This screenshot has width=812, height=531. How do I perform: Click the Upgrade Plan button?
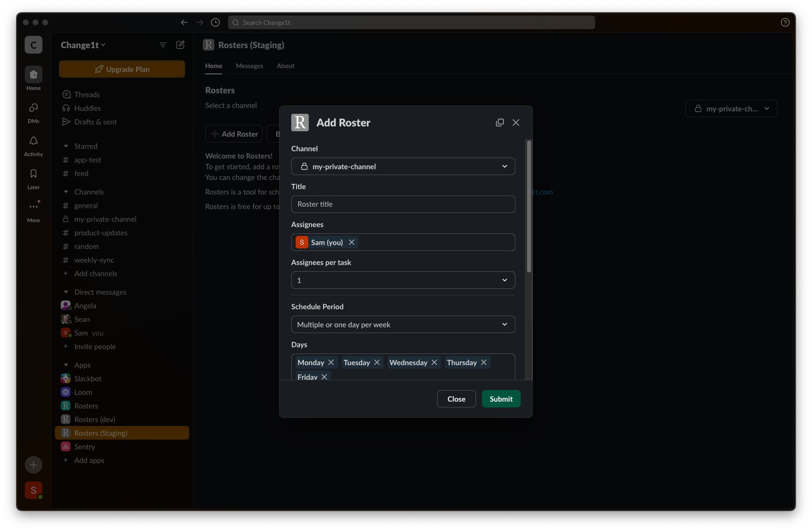[122, 69]
